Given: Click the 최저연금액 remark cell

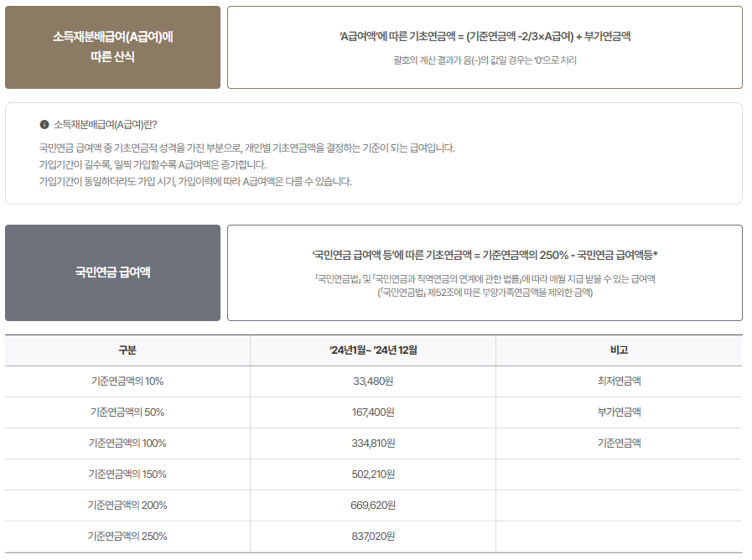Looking at the screenshot, I should 620,381.
